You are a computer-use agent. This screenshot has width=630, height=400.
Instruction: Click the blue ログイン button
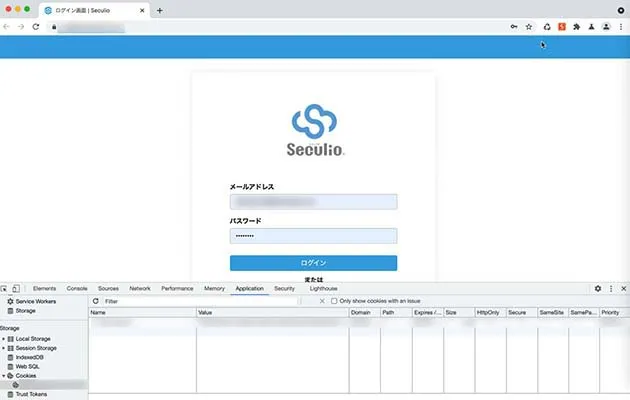313,263
